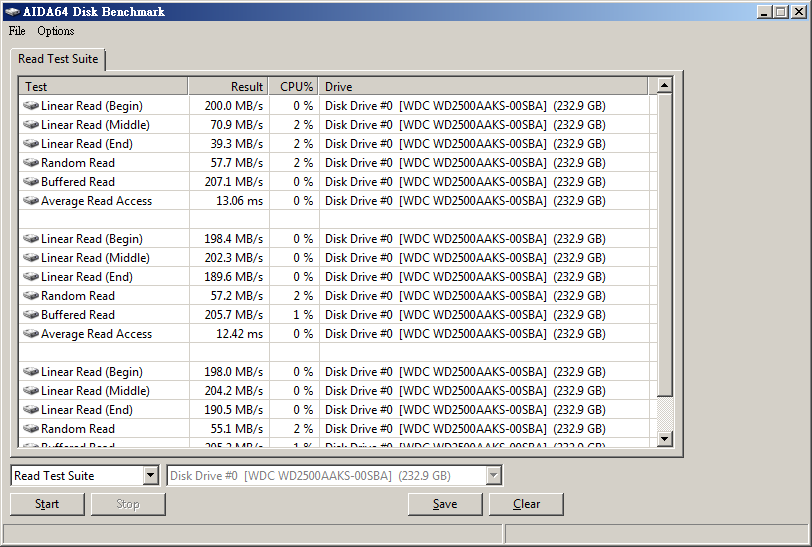
Task: Select the 202.3 MB/s result cell
Action: click(x=228, y=257)
